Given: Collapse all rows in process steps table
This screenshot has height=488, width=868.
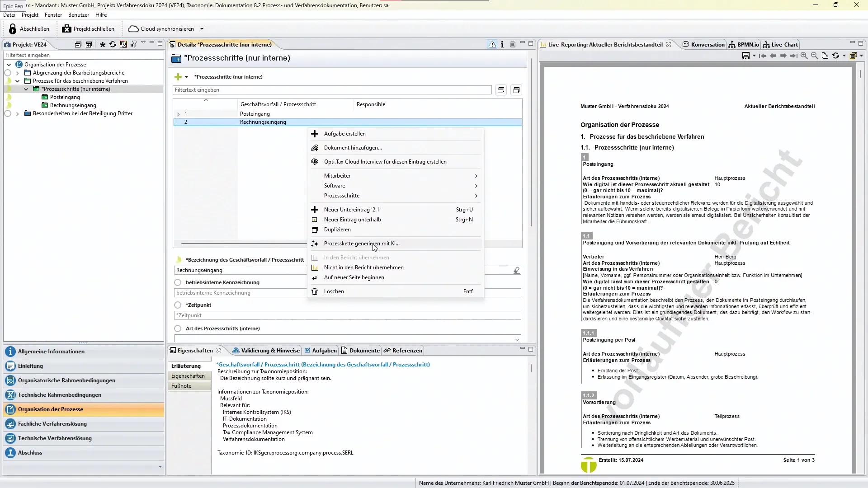Looking at the screenshot, I should pyautogui.click(x=501, y=90).
